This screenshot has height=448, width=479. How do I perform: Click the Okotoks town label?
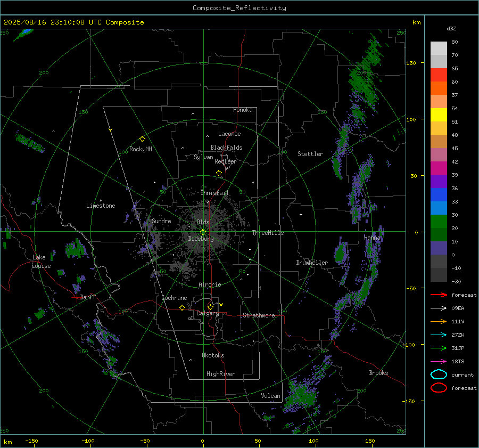pos(213,355)
